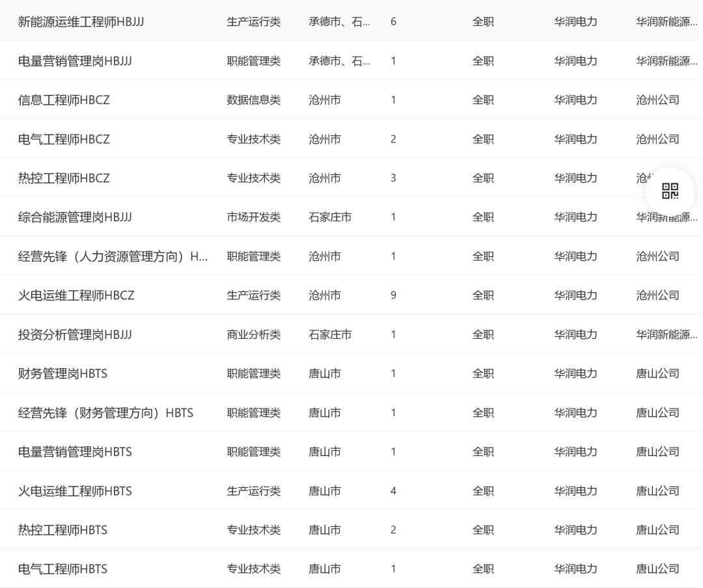Open the 热控工程师HBCZ posting
The height and width of the screenshot is (588, 703).
coord(61,178)
